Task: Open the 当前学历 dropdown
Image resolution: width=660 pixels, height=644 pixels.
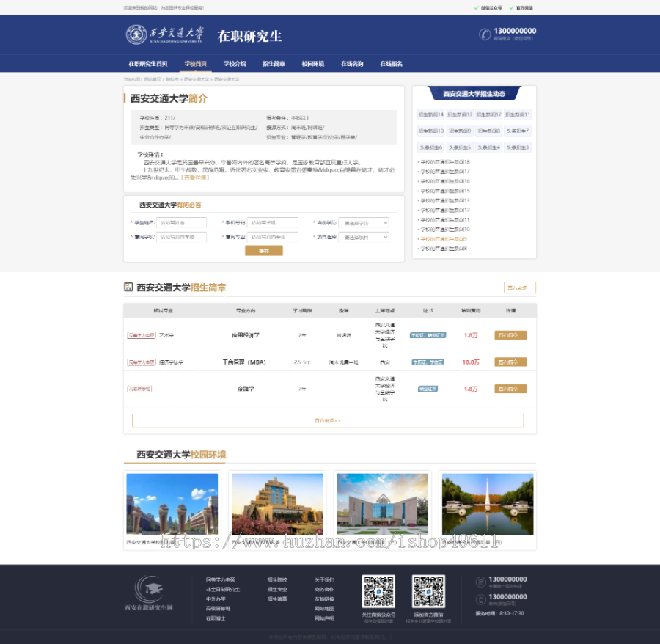Action: tap(364, 223)
